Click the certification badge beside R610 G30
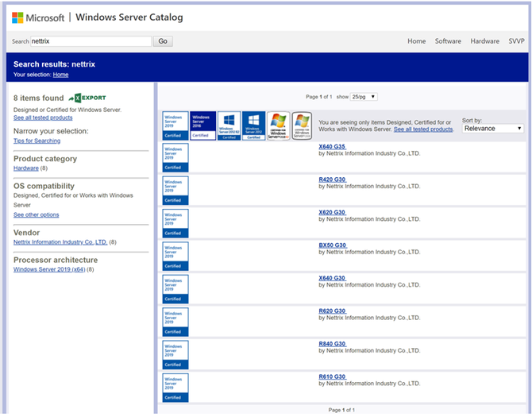 [x=175, y=388]
